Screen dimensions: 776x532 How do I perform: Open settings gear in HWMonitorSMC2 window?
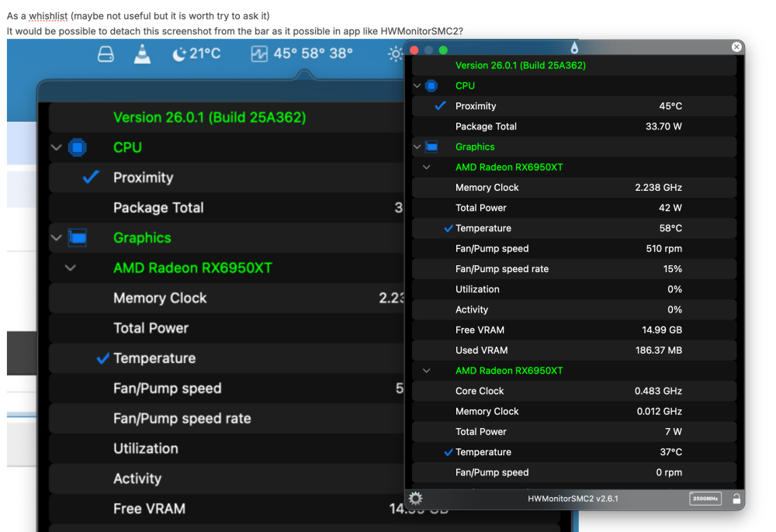(x=416, y=498)
